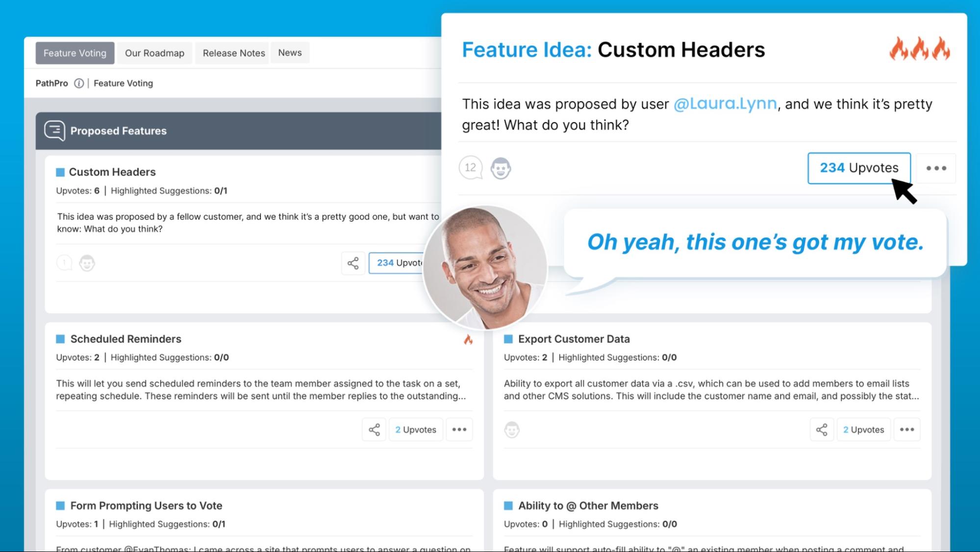Click the PathPro info icon

[79, 83]
